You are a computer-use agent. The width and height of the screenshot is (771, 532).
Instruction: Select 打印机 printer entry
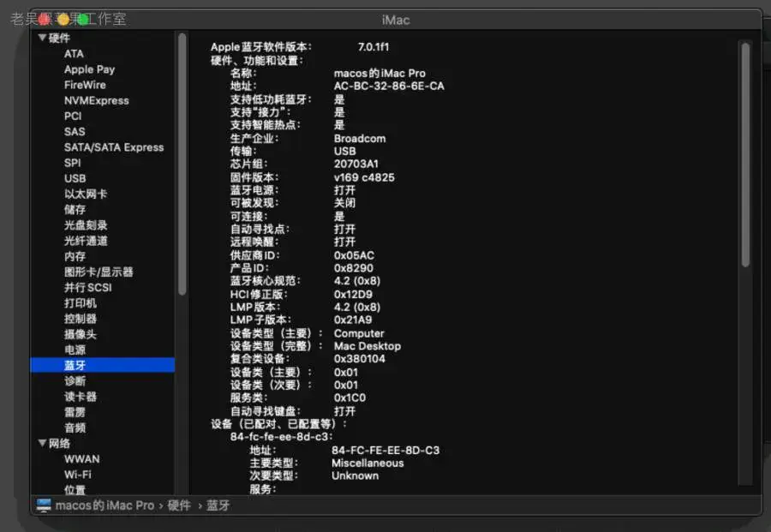click(x=81, y=303)
